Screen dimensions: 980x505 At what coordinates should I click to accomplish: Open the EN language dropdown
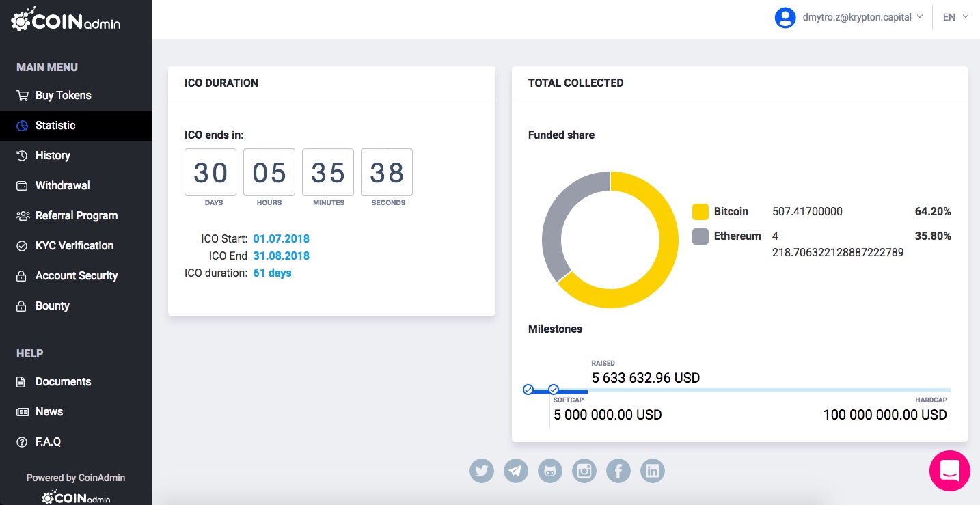[955, 17]
